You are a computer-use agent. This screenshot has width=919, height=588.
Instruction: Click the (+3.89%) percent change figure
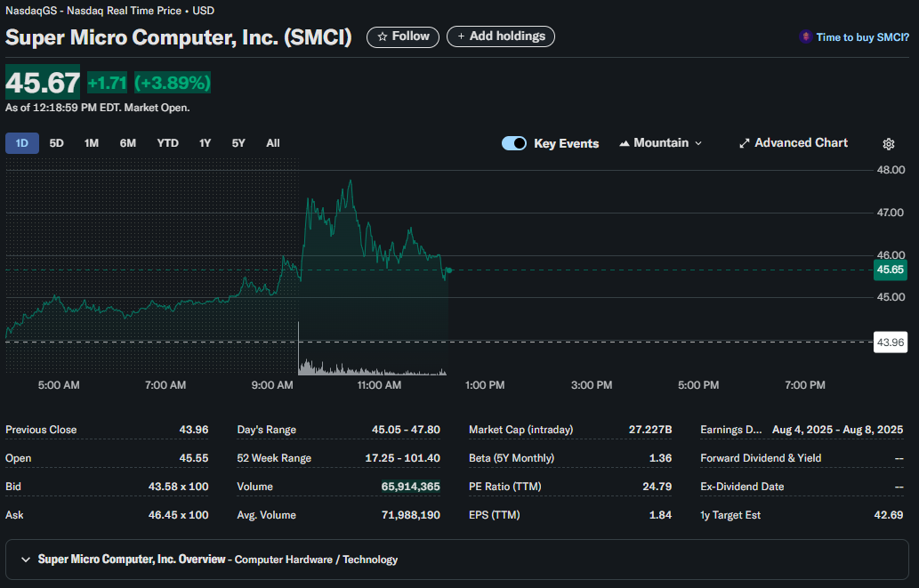coord(173,83)
